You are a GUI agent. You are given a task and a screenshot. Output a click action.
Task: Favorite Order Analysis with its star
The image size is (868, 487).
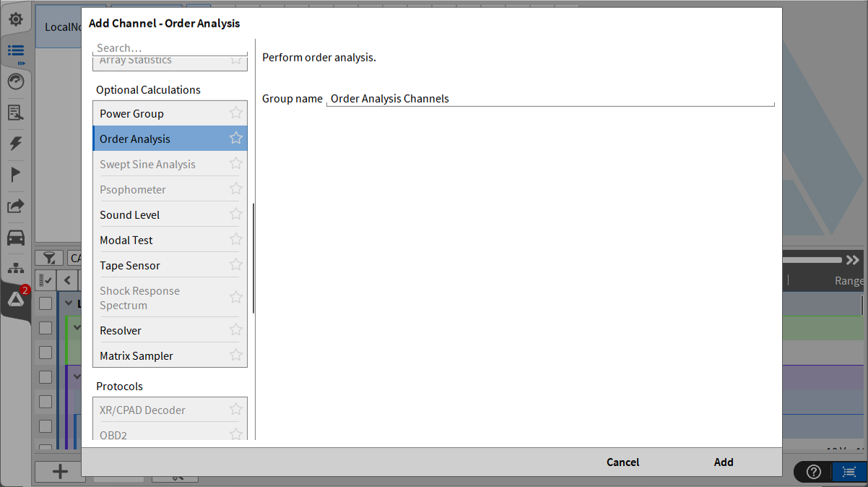point(235,138)
